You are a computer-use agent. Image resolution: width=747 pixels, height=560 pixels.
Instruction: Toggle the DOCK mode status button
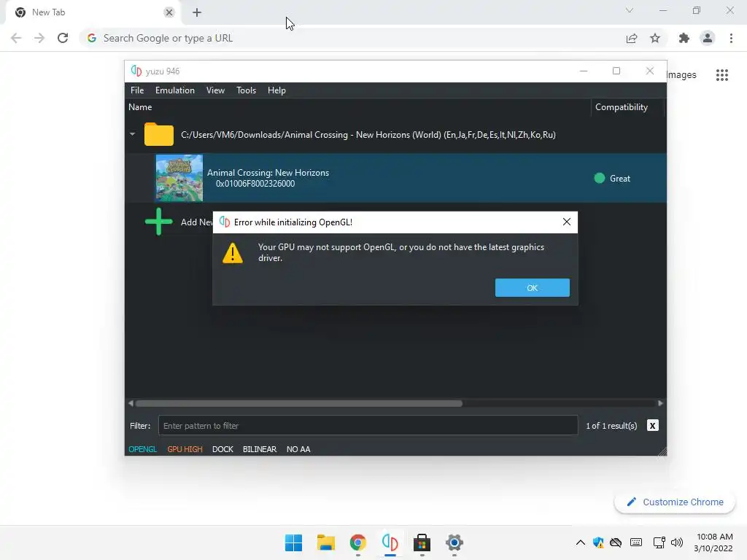pos(222,449)
